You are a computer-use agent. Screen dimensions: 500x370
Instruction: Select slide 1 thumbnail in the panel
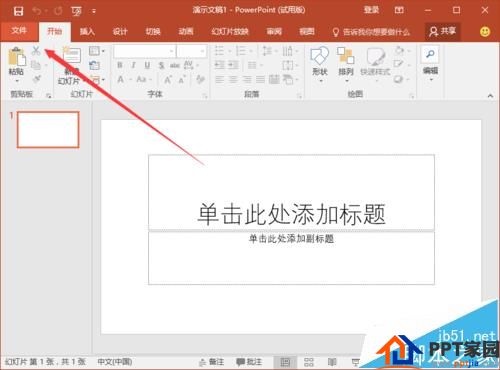(x=48, y=129)
